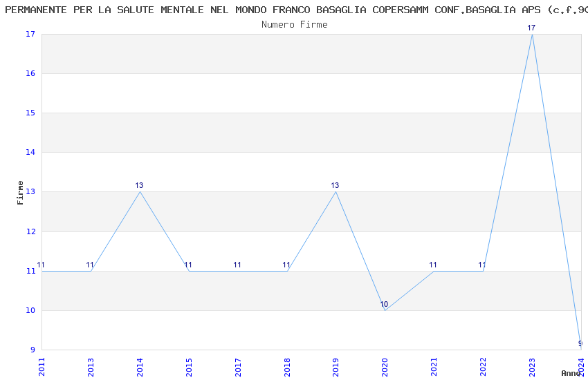Click the x-axis year label 2023
Image resolution: width=588 pixels, height=380 pixels.
point(532,367)
